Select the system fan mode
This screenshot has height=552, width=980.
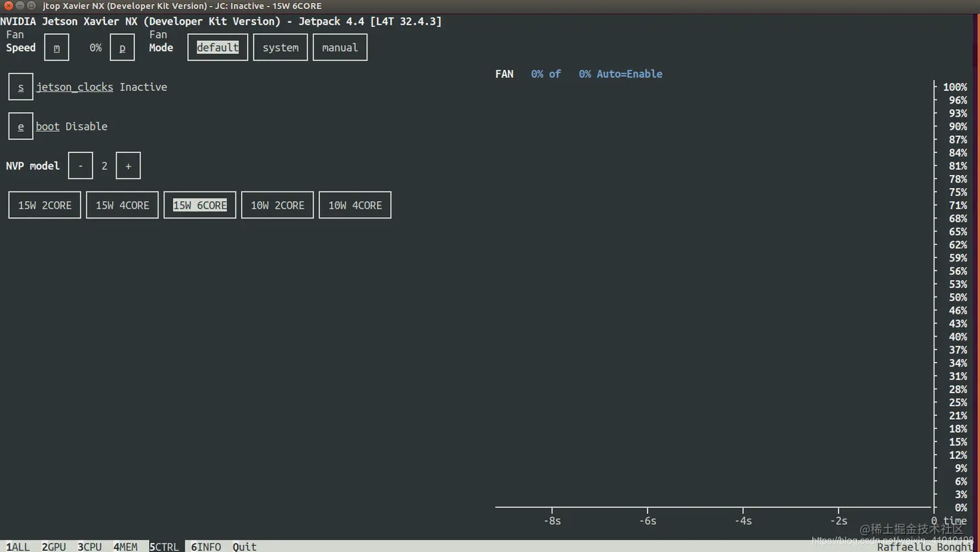[281, 47]
